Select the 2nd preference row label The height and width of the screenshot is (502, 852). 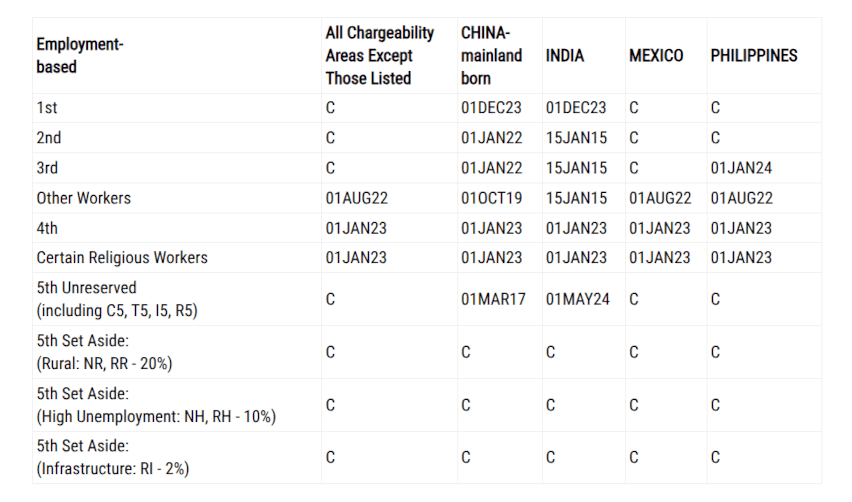(x=48, y=137)
